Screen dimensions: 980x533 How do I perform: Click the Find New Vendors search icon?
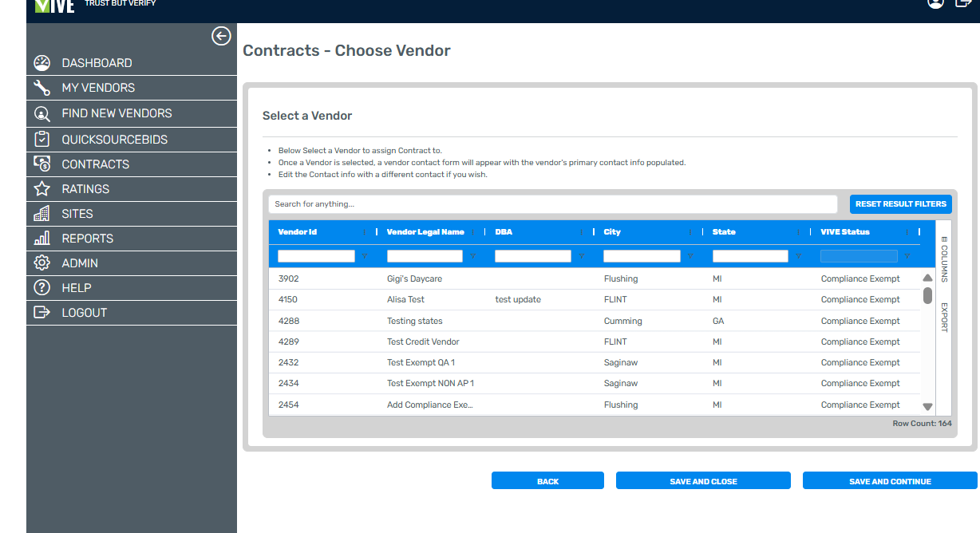pos(42,113)
